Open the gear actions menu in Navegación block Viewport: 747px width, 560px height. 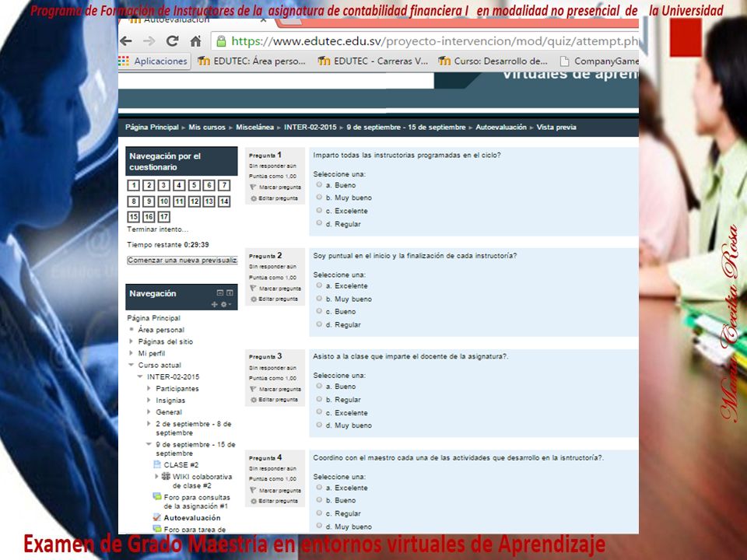point(226,304)
